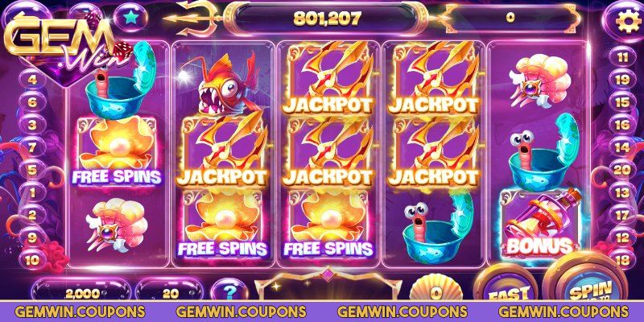Select payline 20 bubble
This screenshot has width=644, height=322.
pos(621,169)
